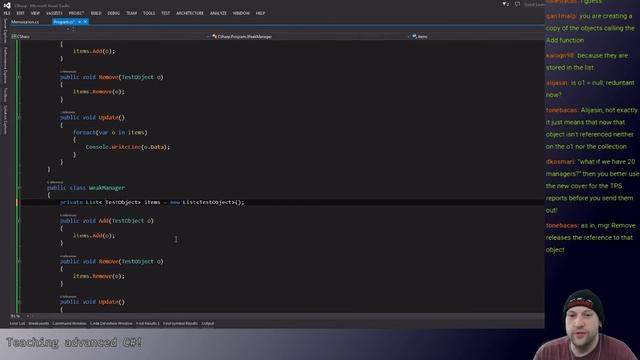Collapse the WeakManager Update method outline
640x360 pixels.
coord(19,302)
